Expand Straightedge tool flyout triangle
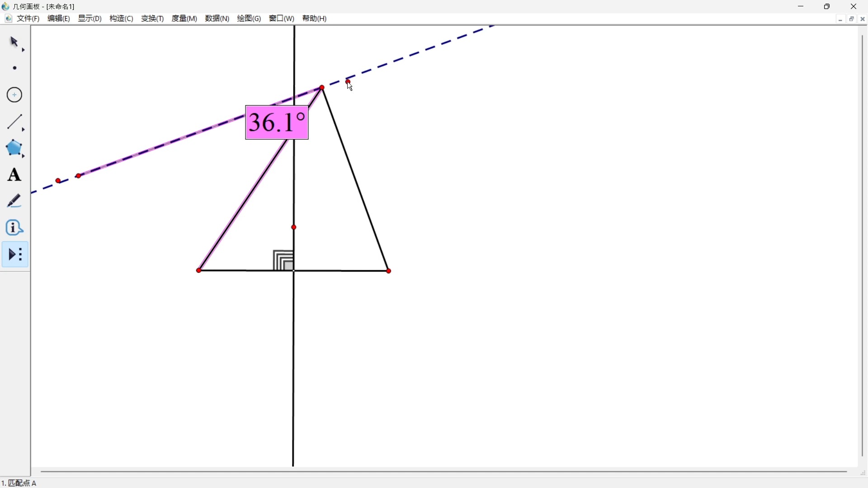Image resolution: width=868 pixels, height=488 pixels. [x=23, y=130]
